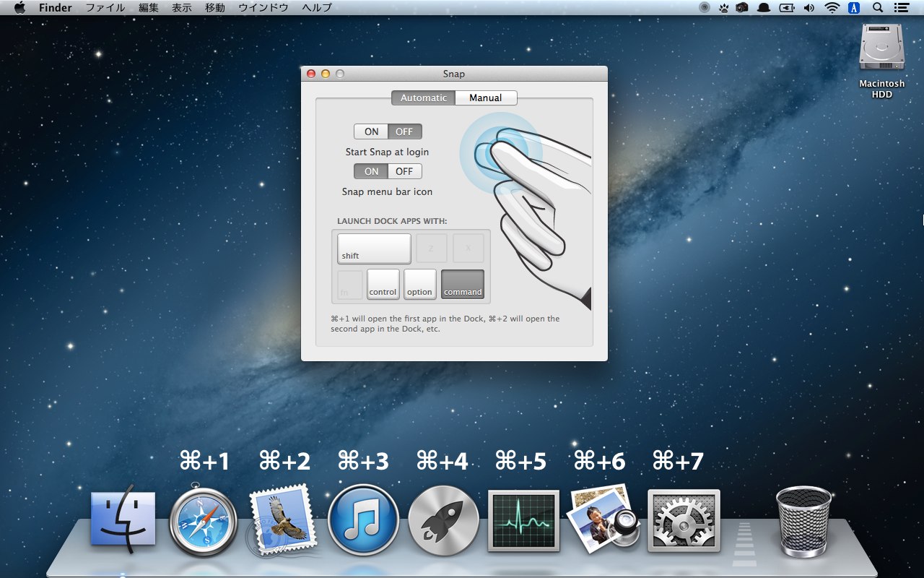Screen dimensions: 924x578
Task: Choose the option modifier key
Action: [419, 284]
